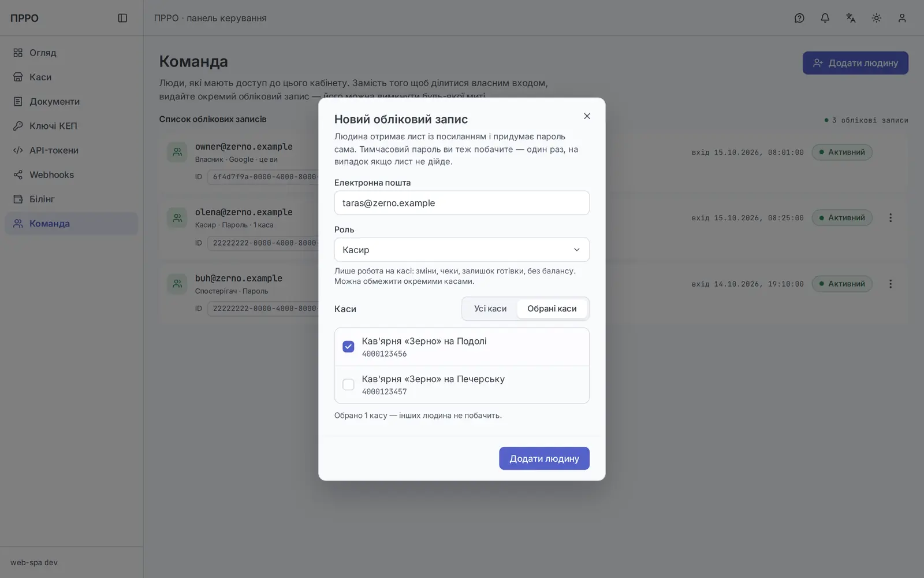
Task: Click the Обрано 1 касу hint text
Action: coord(418,415)
